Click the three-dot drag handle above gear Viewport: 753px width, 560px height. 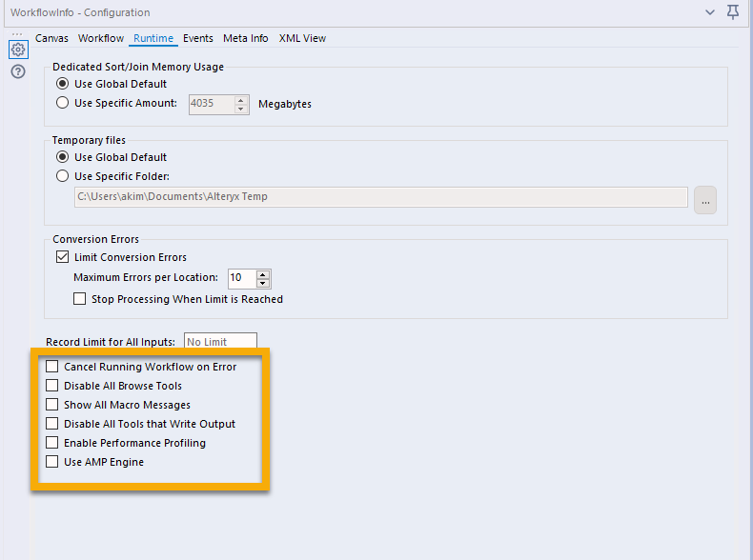pyautogui.click(x=17, y=34)
